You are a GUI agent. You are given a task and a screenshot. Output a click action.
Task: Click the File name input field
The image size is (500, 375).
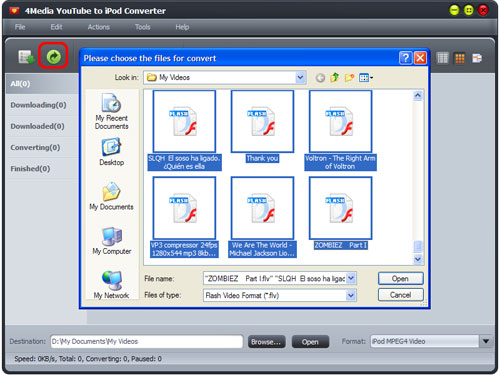(x=275, y=278)
